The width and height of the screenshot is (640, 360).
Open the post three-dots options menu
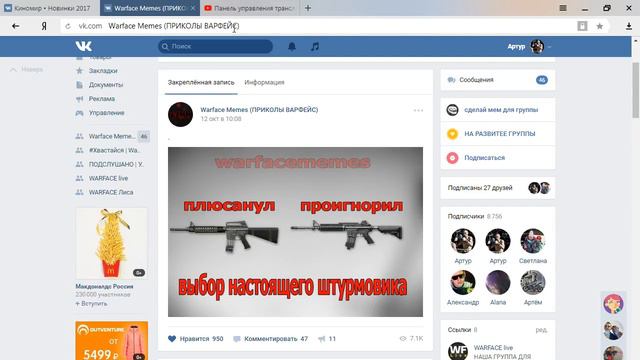pyautogui.click(x=418, y=110)
